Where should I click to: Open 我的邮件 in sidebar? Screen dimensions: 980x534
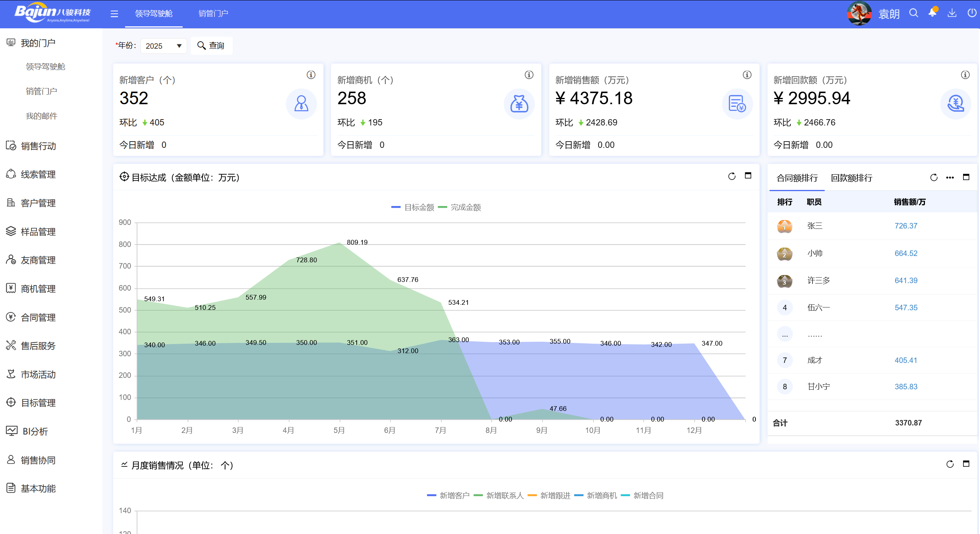point(41,116)
